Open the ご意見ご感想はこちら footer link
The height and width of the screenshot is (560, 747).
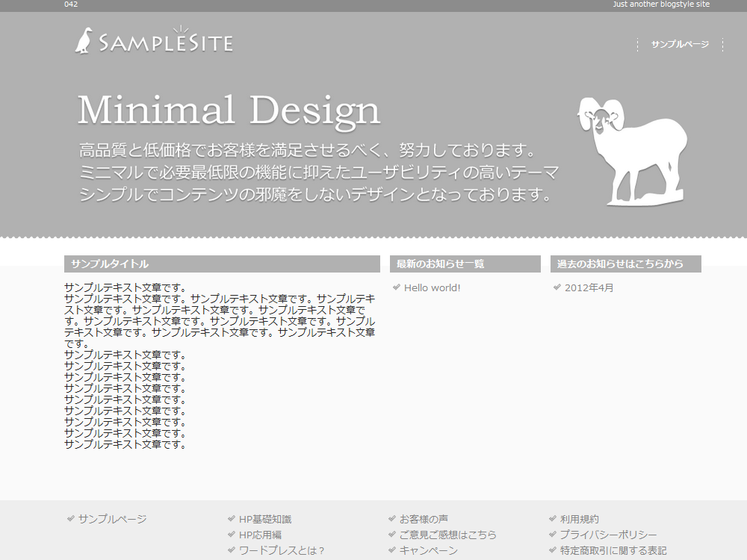tap(447, 535)
